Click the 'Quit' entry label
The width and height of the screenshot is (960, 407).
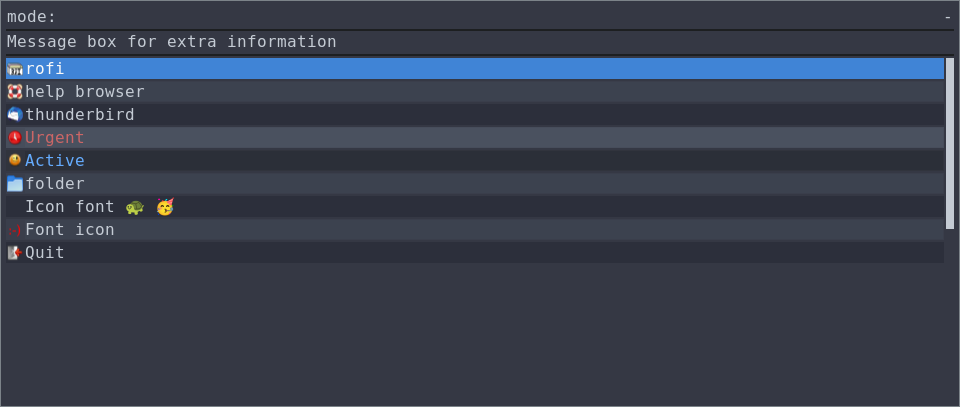click(45, 253)
